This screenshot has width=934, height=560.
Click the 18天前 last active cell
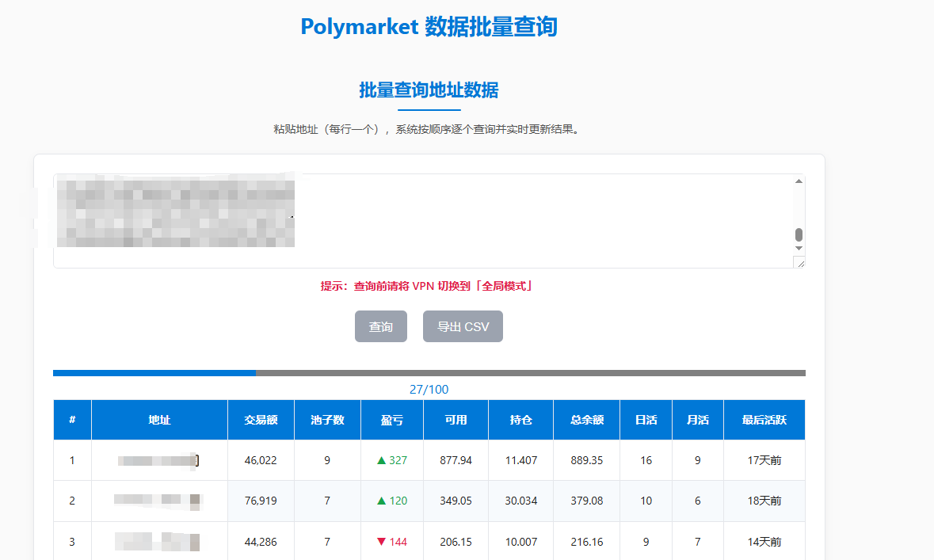764,501
